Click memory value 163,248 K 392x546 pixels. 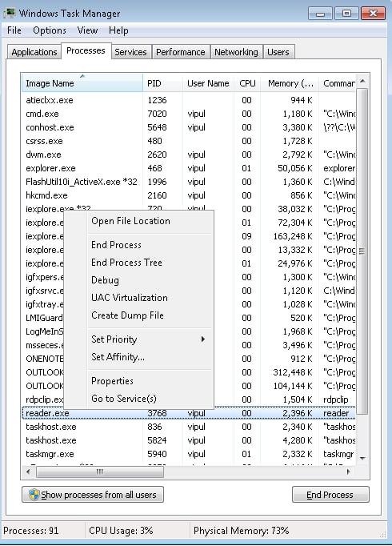point(293,236)
